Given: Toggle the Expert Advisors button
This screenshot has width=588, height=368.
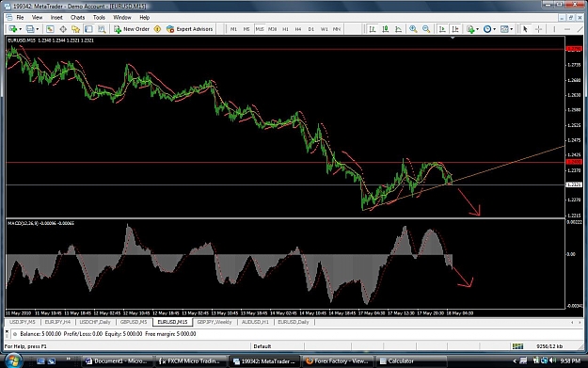Looking at the screenshot, I should (x=190, y=29).
